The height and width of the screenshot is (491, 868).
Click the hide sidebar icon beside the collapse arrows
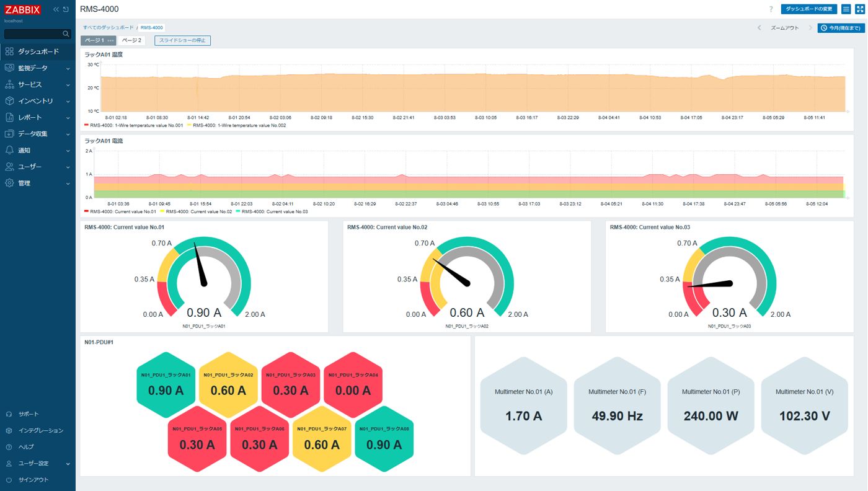pos(66,9)
